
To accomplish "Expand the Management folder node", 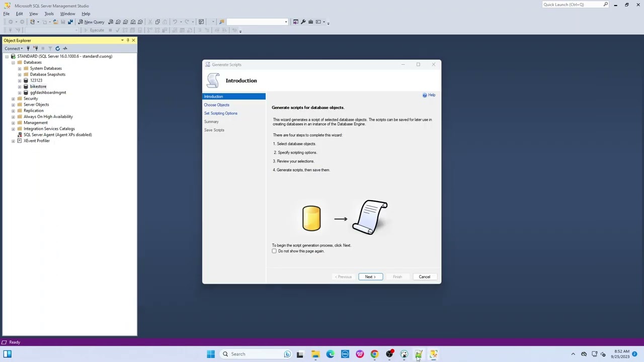I will point(13,123).
